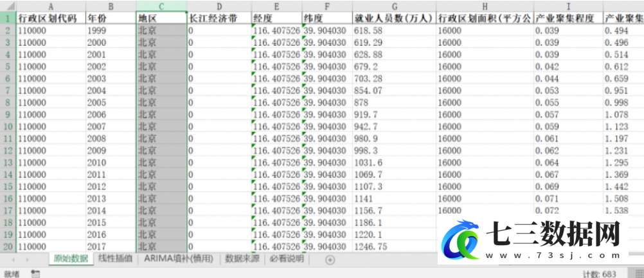Select longitude cell in the 2010 row
644x278 pixels.
[277, 162]
